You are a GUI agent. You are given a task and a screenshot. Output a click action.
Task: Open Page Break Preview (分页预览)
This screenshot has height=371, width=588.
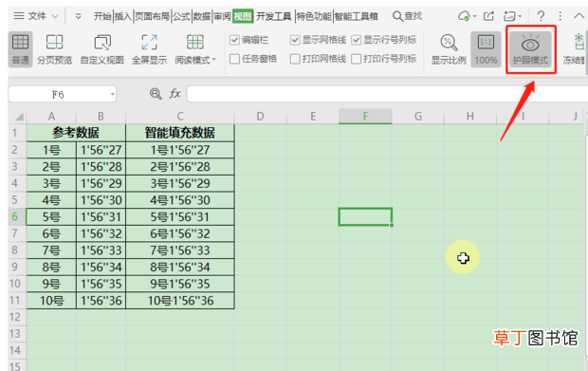54,48
